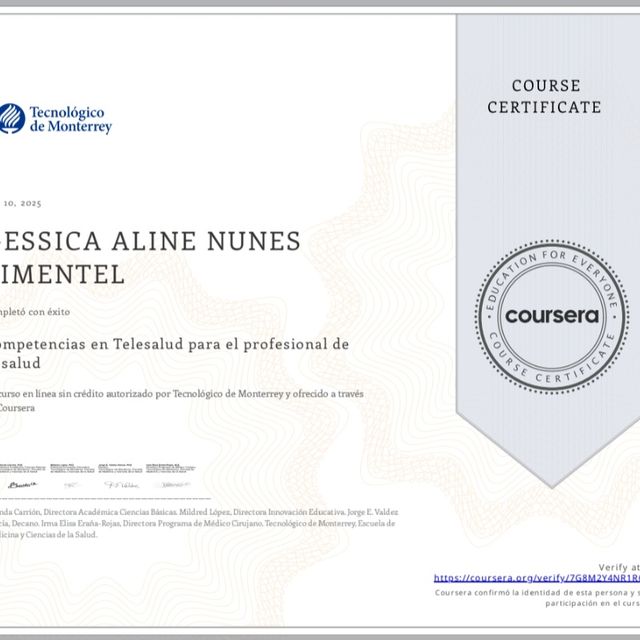Click the date text '10, 2025'
640x640 pixels.
[22, 203]
